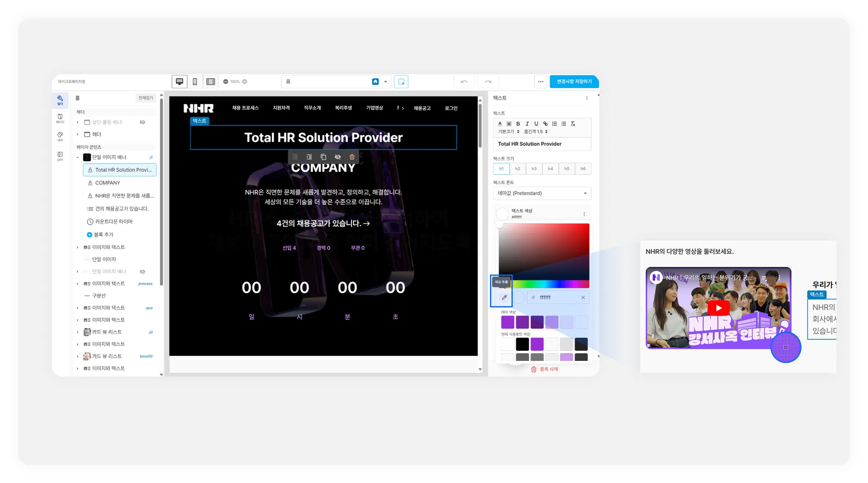Click the eyedropper color extraction tool

pyautogui.click(x=504, y=297)
